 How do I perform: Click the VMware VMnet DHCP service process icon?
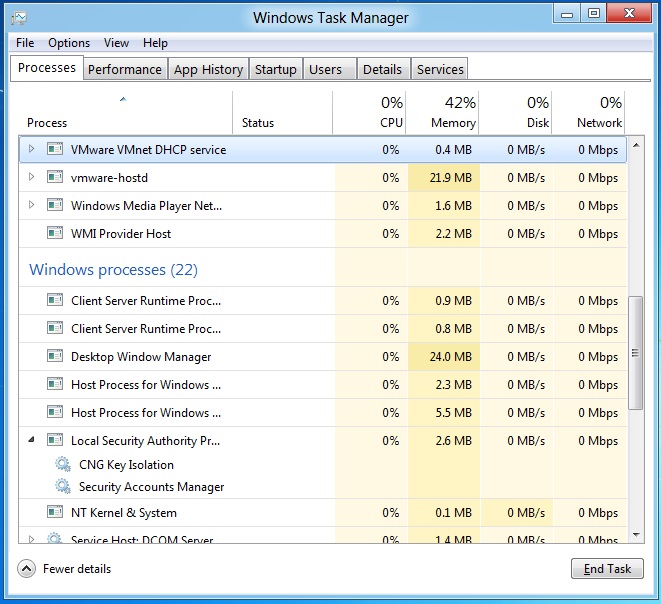click(55, 149)
